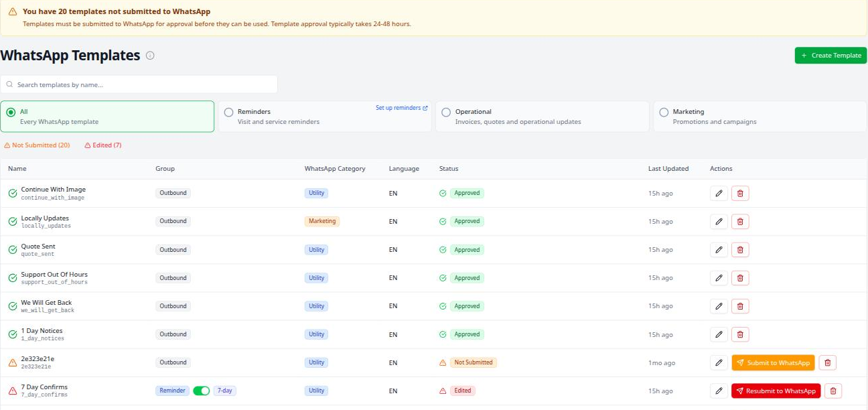Edit the 7 Day Confirms template
This screenshot has height=410, width=868.
719,391
